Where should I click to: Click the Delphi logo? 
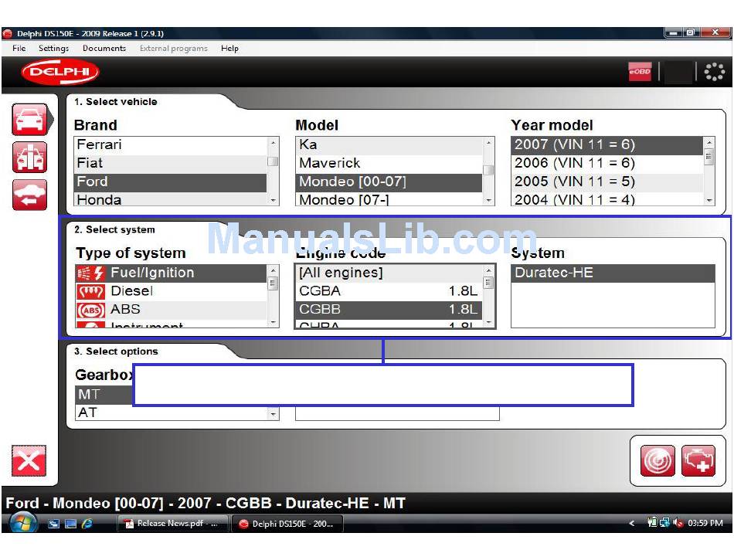60,73
